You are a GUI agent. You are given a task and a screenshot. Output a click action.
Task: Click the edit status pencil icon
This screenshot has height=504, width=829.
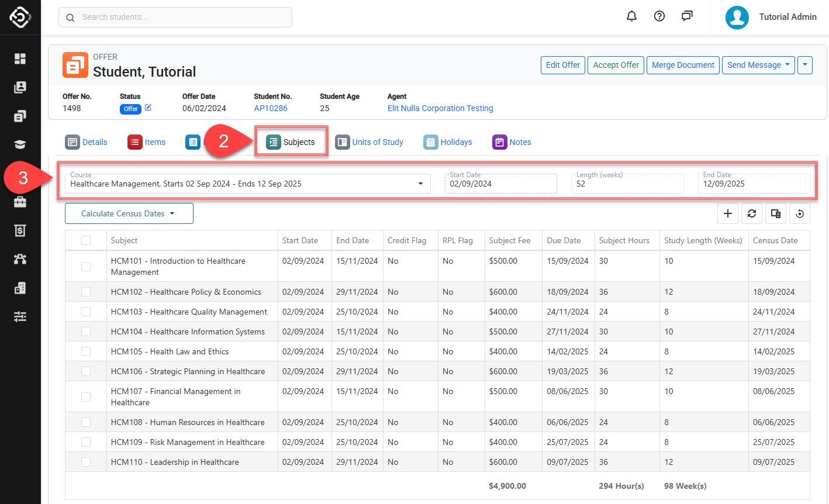(x=148, y=108)
